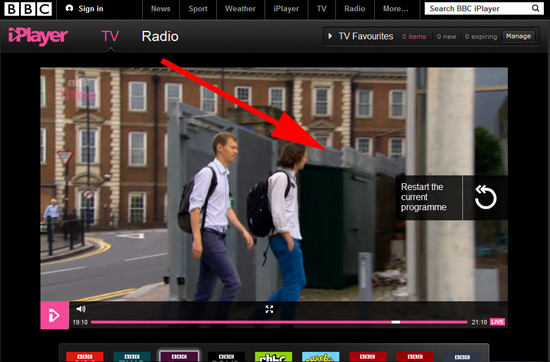The image size is (550, 362).
Task: Switch to the pink TV tab
Action: point(110,36)
